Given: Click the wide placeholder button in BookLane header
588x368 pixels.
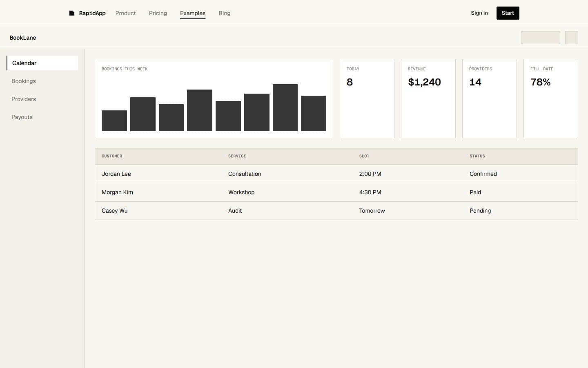Looking at the screenshot, I should (x=541, y=38).
